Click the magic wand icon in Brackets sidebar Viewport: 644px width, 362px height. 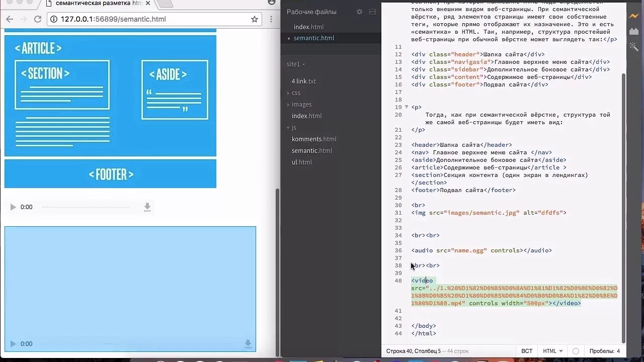point(634,46)
